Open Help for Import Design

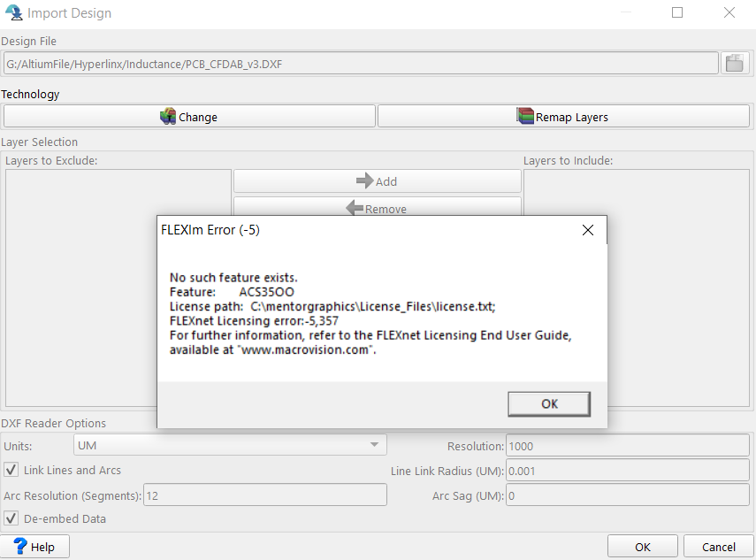(35, 547)
